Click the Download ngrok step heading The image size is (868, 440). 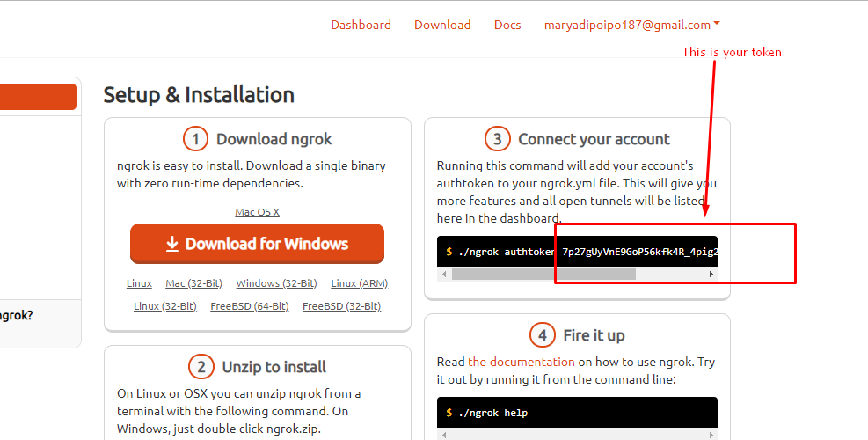pyautogui.click(x=274, y=139)
